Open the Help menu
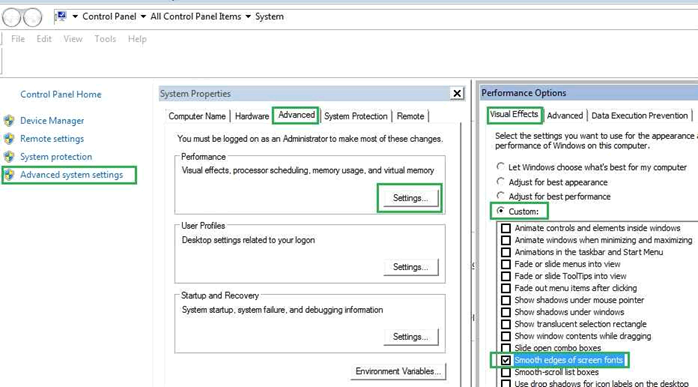698x387 pixels. 137,39
